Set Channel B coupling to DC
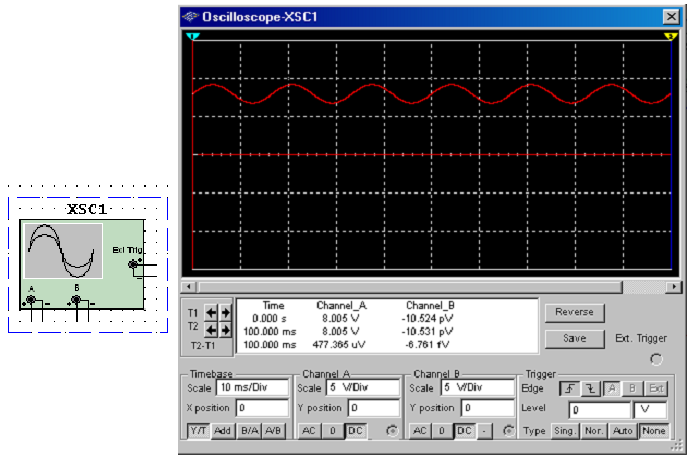The height and width of the screenshot is (455, 687). click(464, 430)
